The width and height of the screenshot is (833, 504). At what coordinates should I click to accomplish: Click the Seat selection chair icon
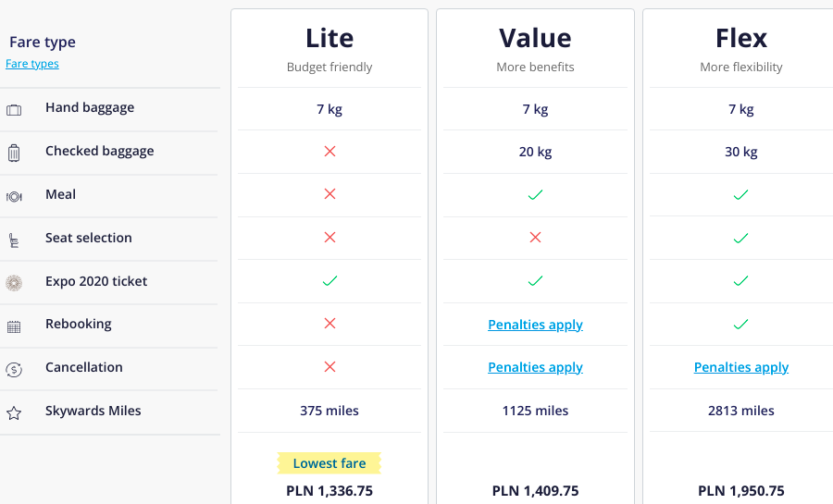pos(14,240)
